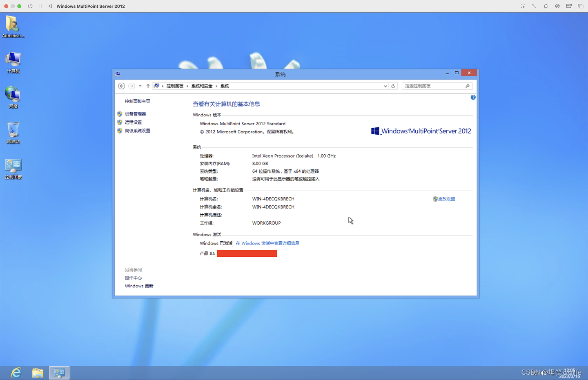Open Windows 更新 link in sidebar
This screenshot has height=380, width=588.
(x=139, y=286)
